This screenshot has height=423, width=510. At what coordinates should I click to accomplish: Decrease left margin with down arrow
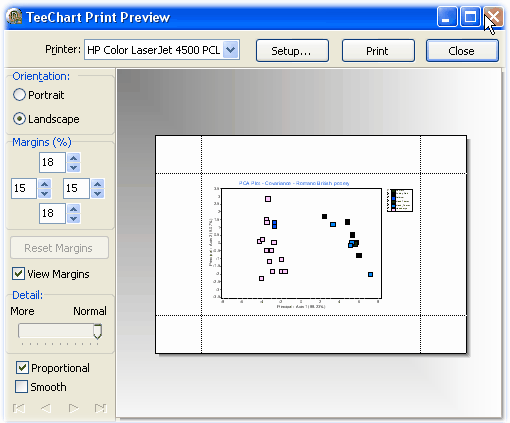tap(45, 193)
